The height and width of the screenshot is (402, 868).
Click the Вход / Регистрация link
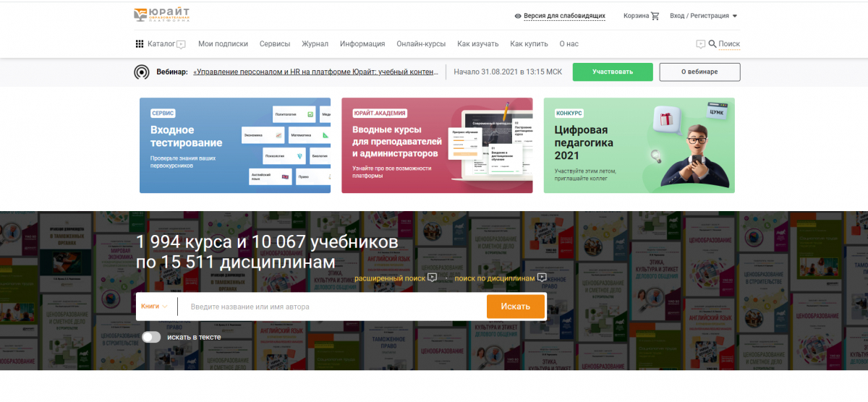point(699,16)
